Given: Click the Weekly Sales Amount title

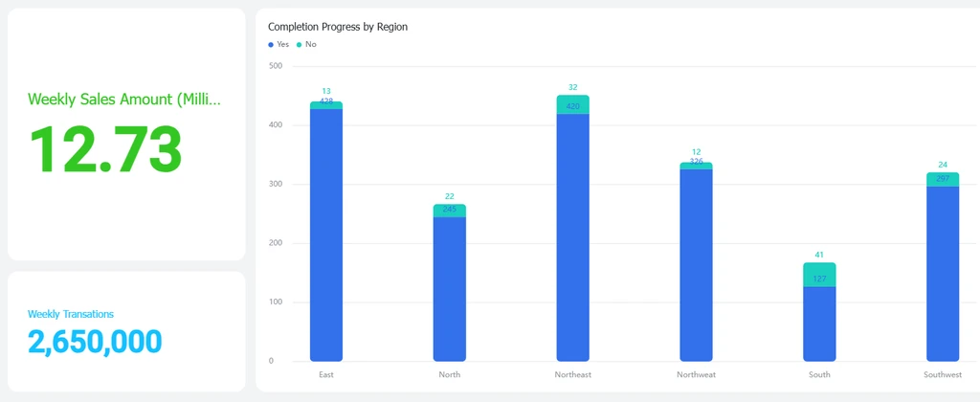Looking at the screenshot, I should [124, 99].
